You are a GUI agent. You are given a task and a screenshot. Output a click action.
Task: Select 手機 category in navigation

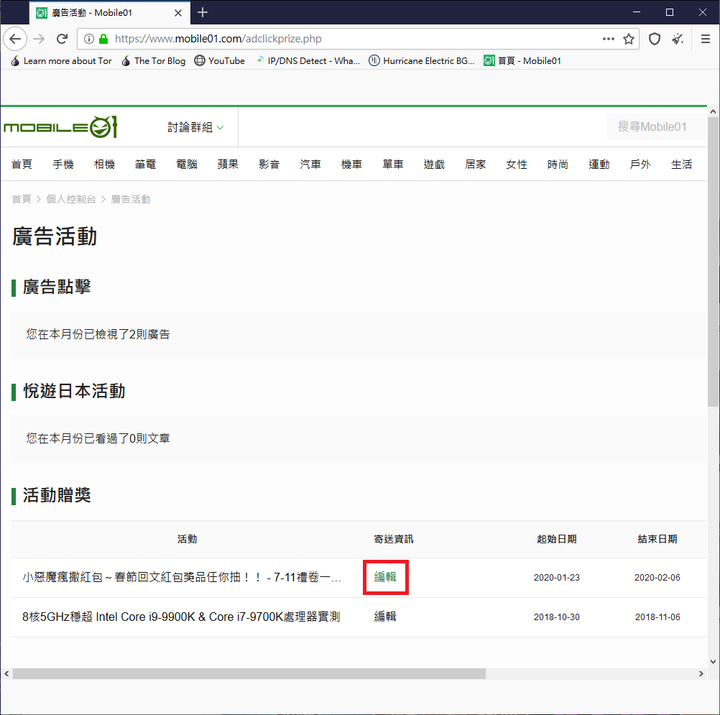(63, 164)
